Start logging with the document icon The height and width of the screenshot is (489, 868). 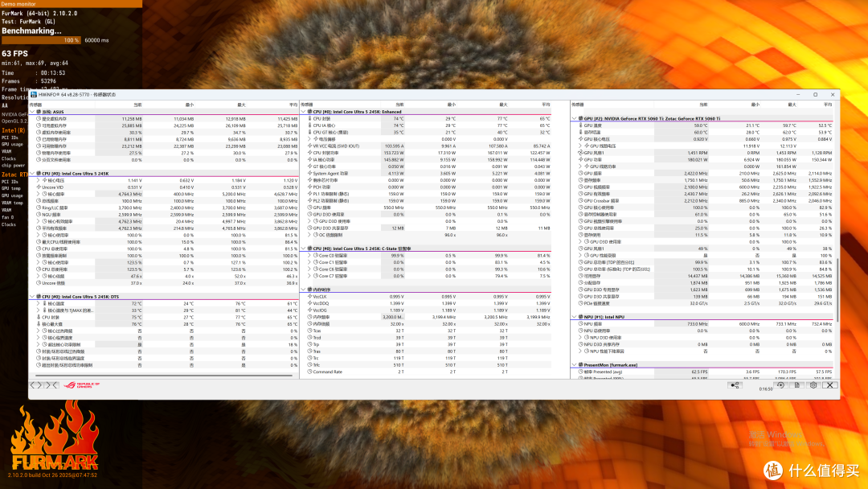point(797,385)
